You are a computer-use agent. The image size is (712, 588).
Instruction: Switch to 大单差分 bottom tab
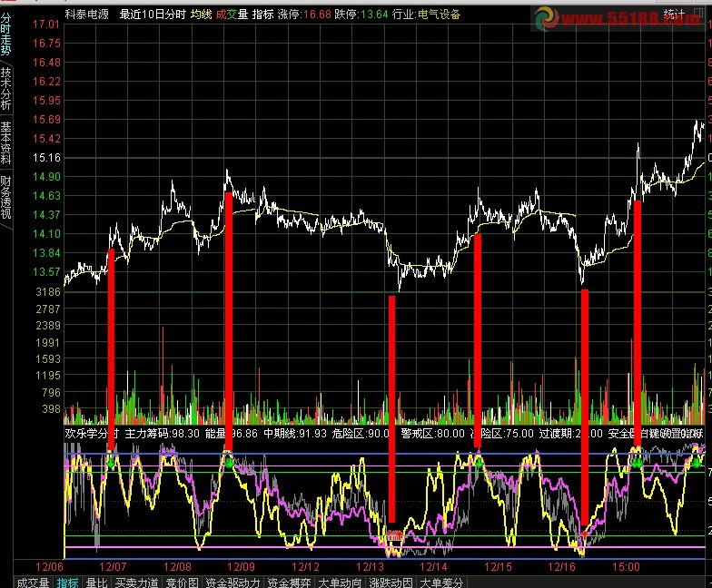[441, 583]
